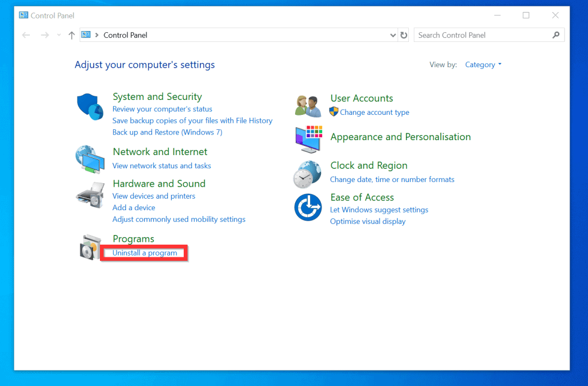The image size is (588, 386).
Task: Open the Network and Internet globe icon
Action: click(90, 160)
